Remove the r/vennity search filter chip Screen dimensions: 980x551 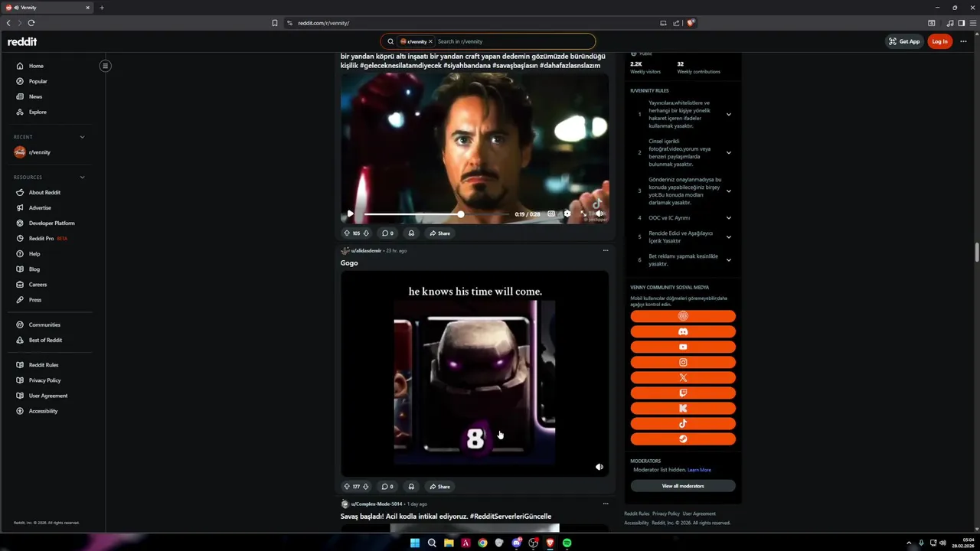point(430,41)
